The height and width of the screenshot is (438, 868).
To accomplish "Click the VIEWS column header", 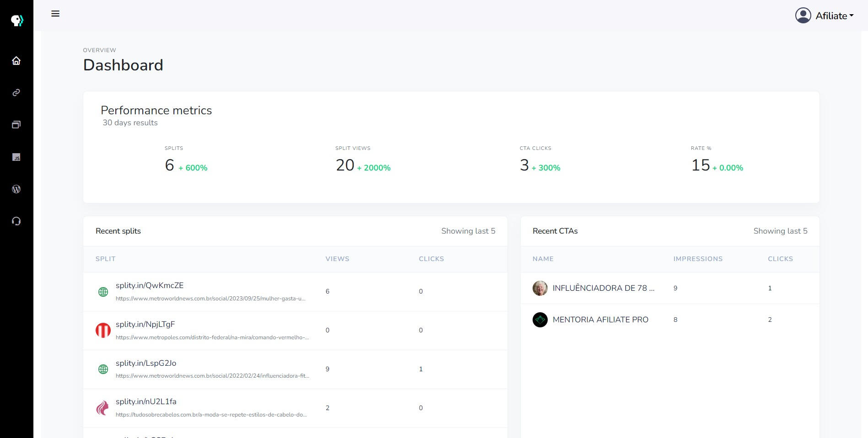I will (337, 259).
